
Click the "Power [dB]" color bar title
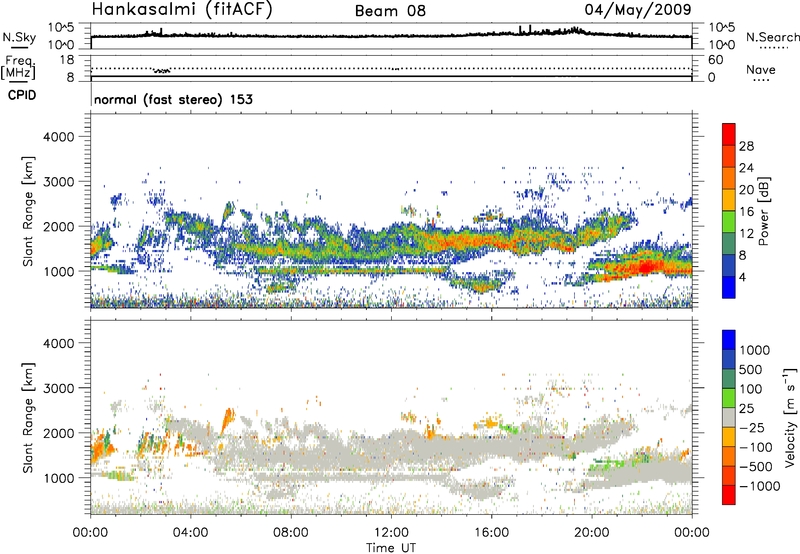pyautogui.click(x=764, y=211)
